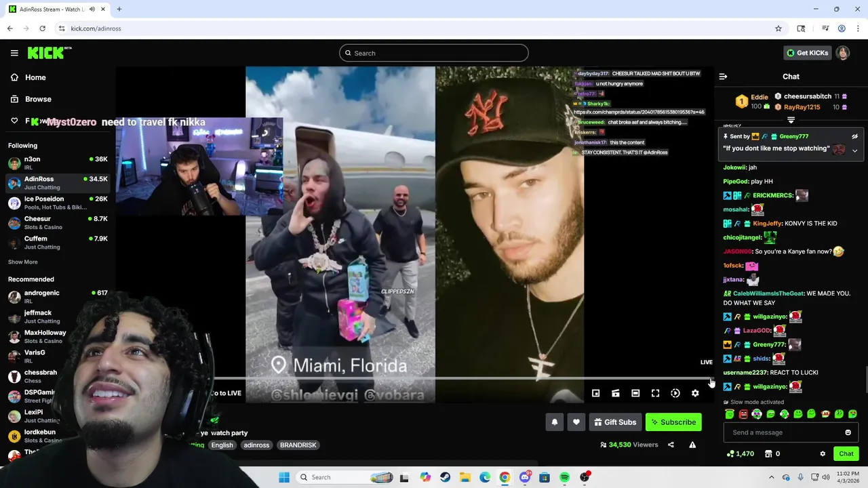Select AdinRoss channel in Following

pos(58,183)
